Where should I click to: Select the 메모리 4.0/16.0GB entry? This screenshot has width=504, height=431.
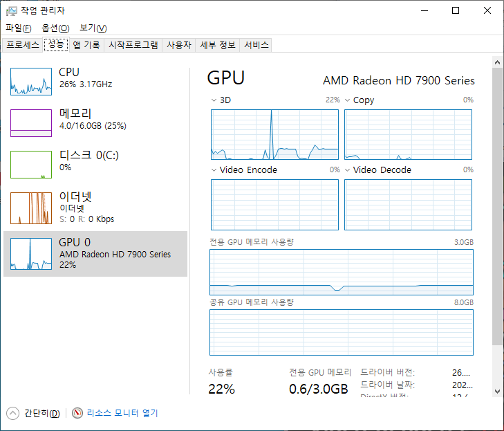point(95,123)
